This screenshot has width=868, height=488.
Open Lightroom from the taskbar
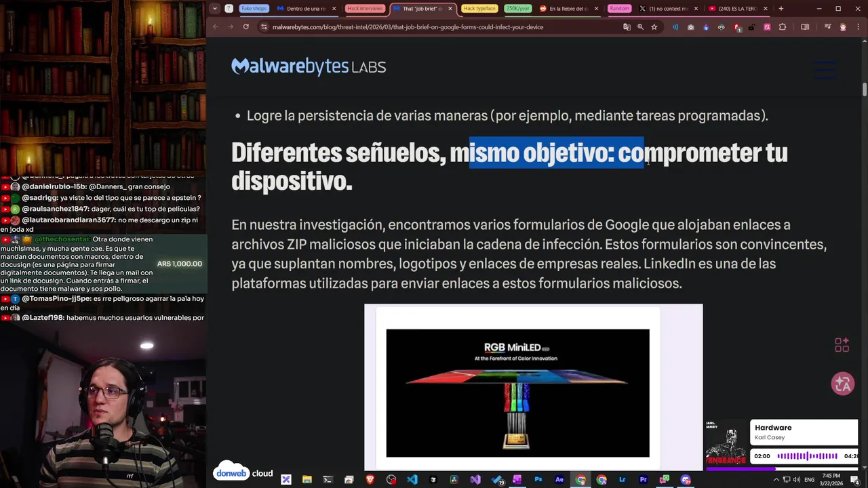622,480
